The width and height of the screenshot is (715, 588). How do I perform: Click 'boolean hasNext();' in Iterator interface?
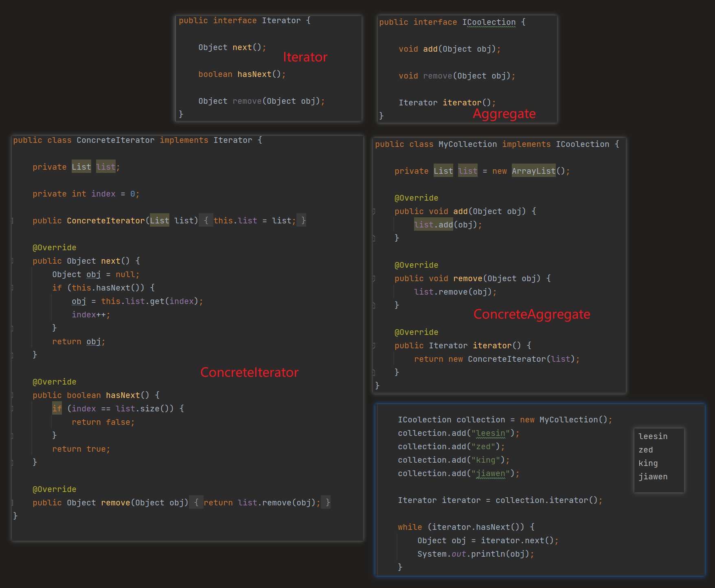242,74
